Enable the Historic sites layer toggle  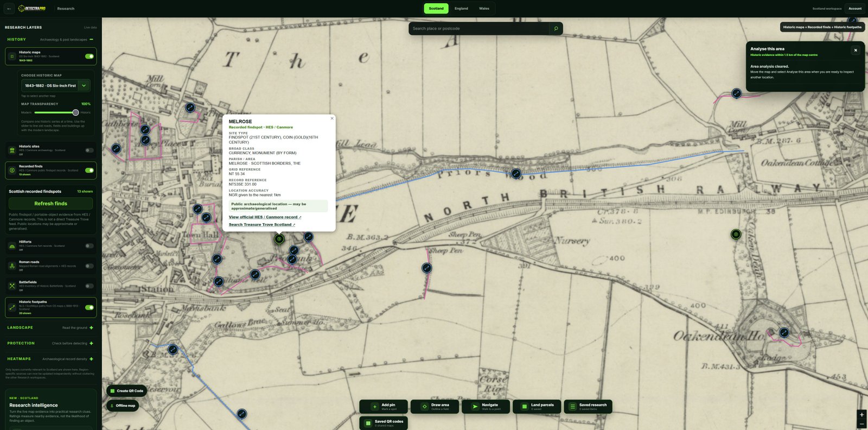coord(90,150)
